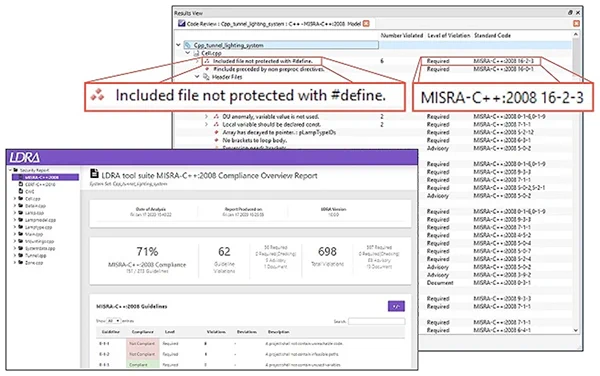
Task: Click the violation icon beside '#include preceded by non preproc directives'
Action: tap(207, 69)
